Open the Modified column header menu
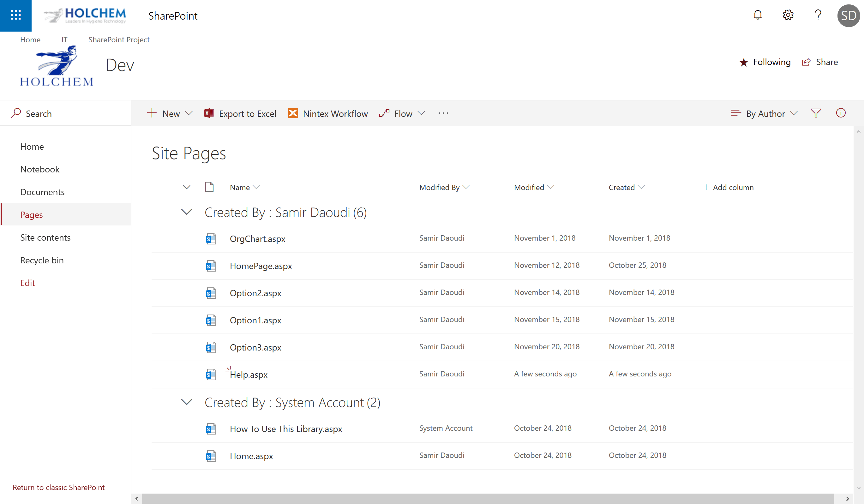 tap(533, 188)
